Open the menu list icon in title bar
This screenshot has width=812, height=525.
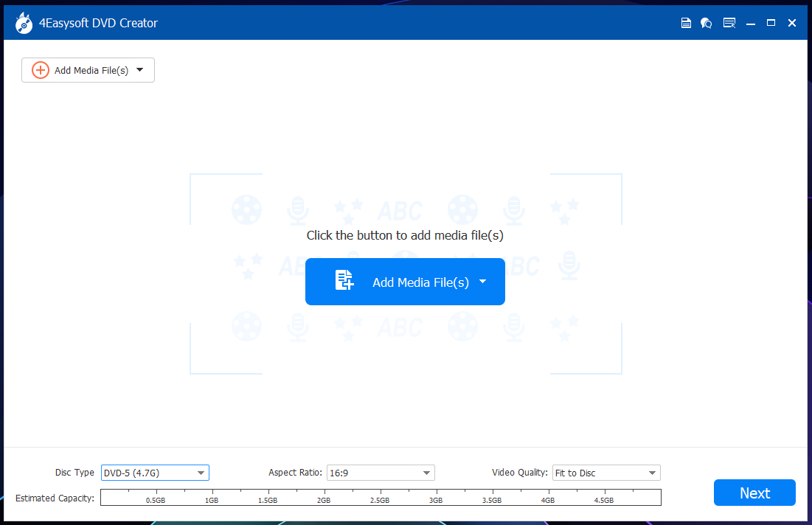(729, 23)
